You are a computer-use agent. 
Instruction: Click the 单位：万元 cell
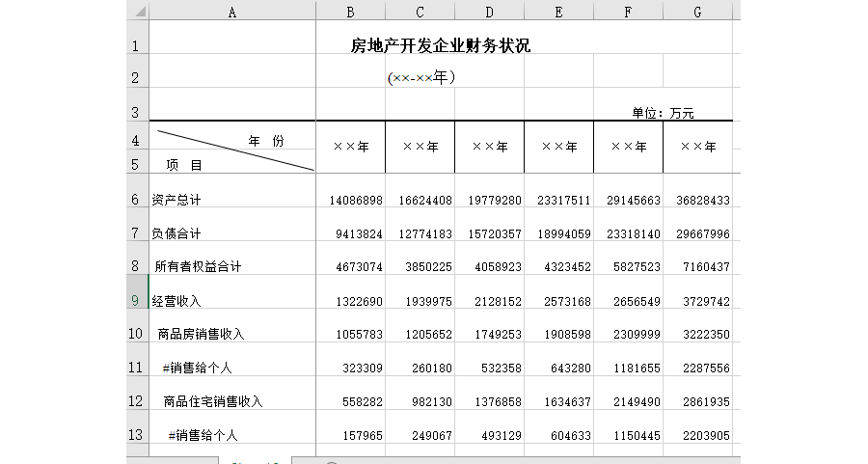(x=664, y=113)
